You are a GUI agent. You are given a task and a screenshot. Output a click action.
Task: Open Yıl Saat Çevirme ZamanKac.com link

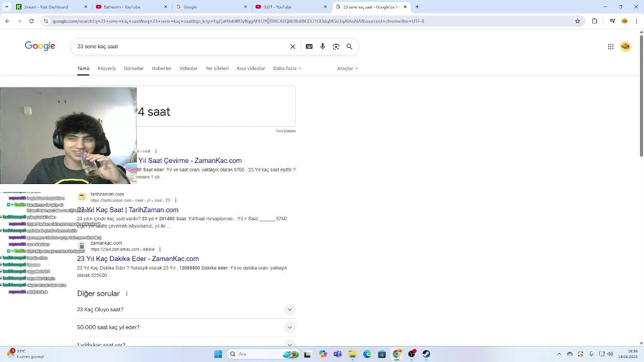point(190,160)
